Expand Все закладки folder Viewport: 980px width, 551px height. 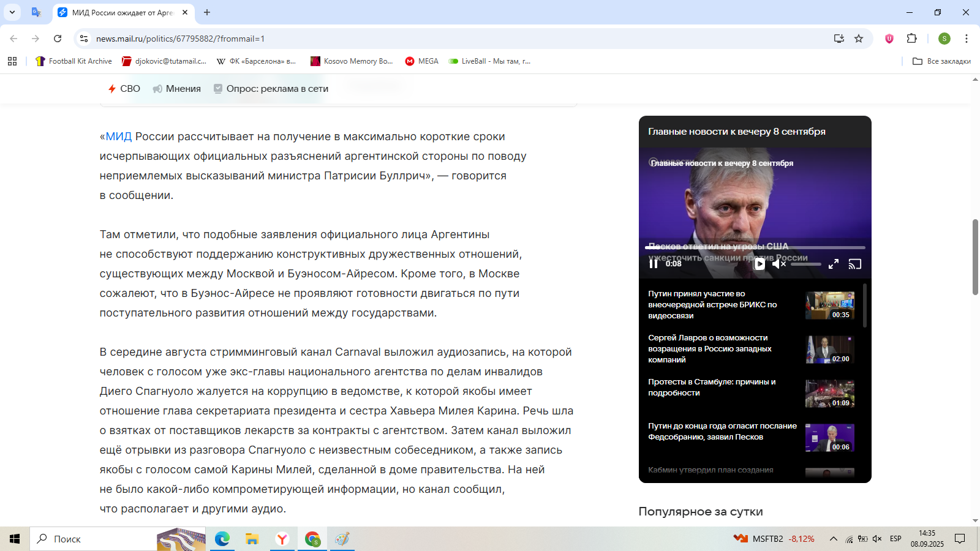[941, 61]
